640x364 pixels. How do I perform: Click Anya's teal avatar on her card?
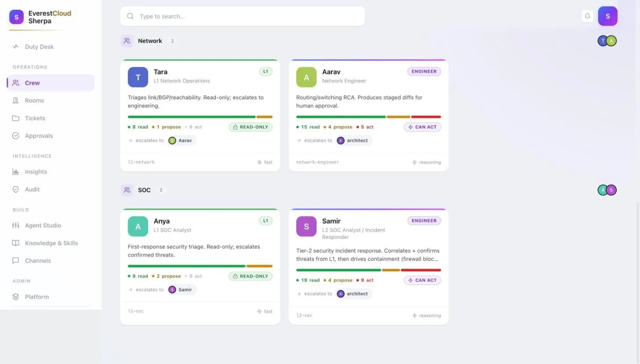pos(138,227)
